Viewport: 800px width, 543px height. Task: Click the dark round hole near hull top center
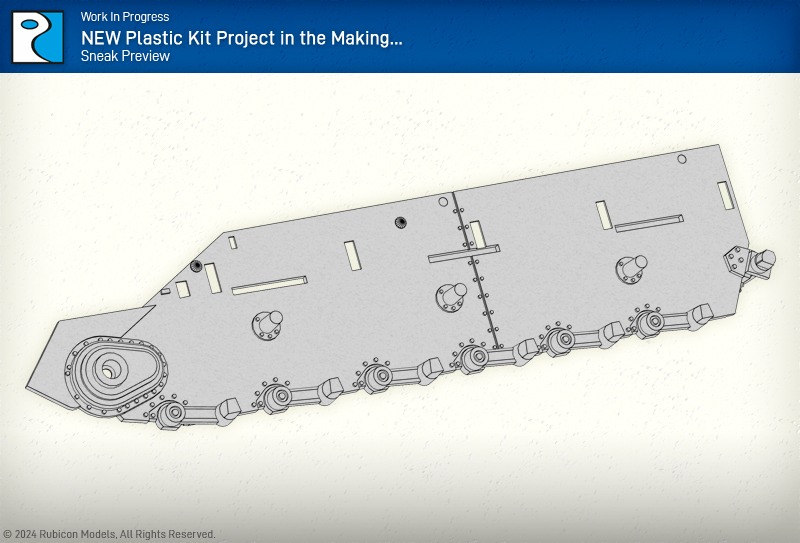pyautogui.click(x=400, y=222)
